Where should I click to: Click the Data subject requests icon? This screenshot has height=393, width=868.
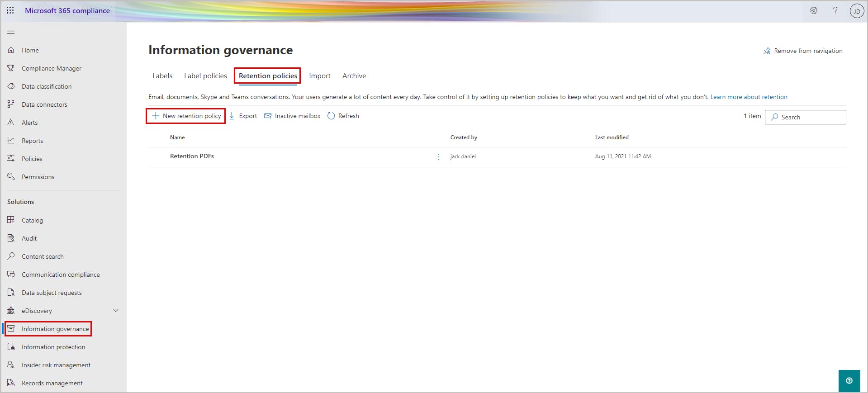[11, 293]
